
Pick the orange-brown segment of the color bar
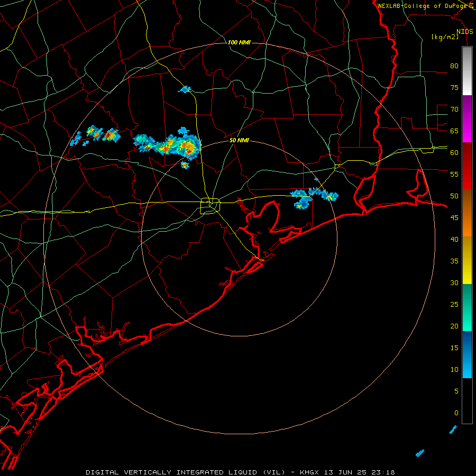[x=467, y=213]
